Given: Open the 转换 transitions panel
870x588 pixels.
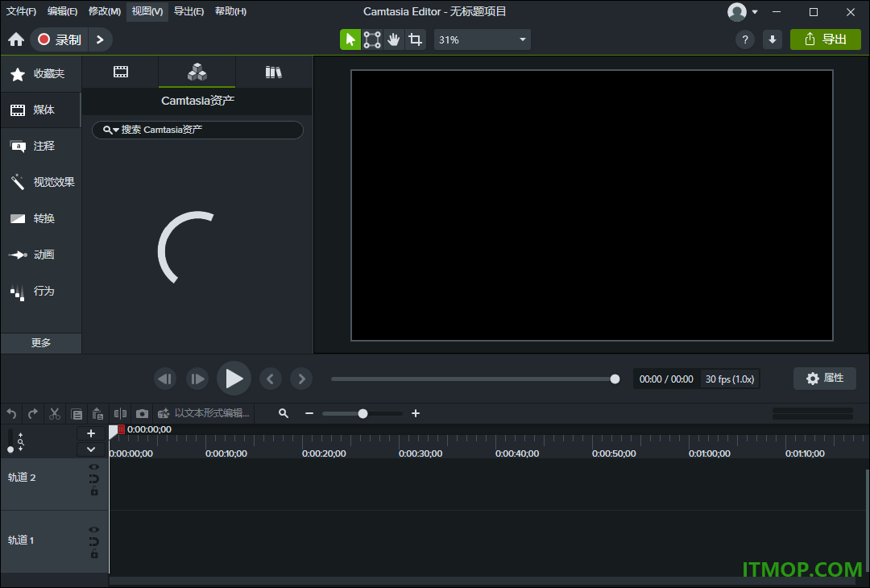Looking at the screenshot, I should click(x=41, y=218).
